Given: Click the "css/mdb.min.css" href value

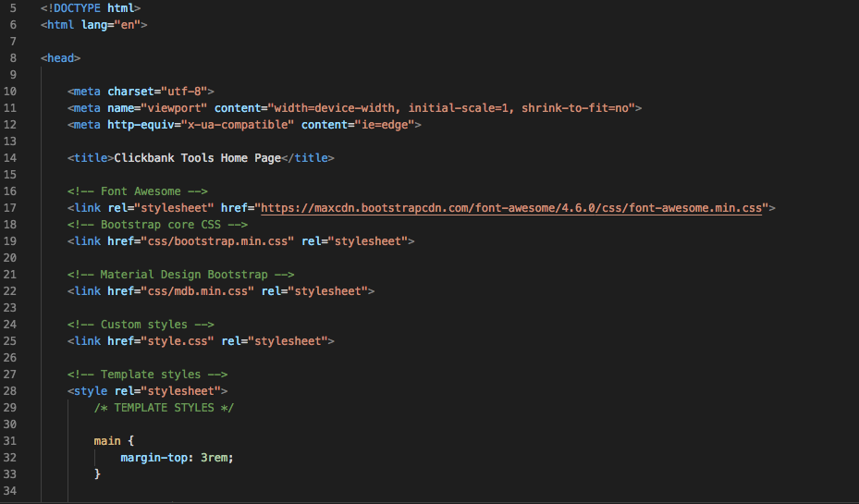Looking at the screenshot, I should tap(197, 291).
